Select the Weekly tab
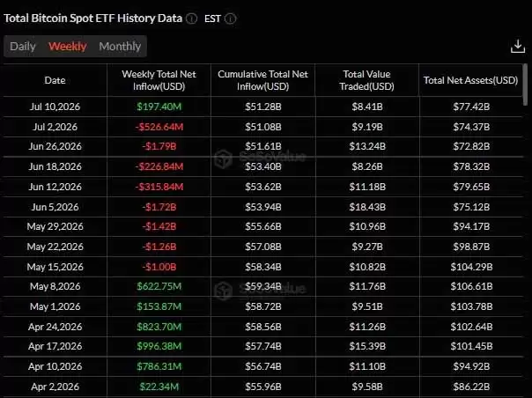532x398 pixels. (x=68, y=46)
